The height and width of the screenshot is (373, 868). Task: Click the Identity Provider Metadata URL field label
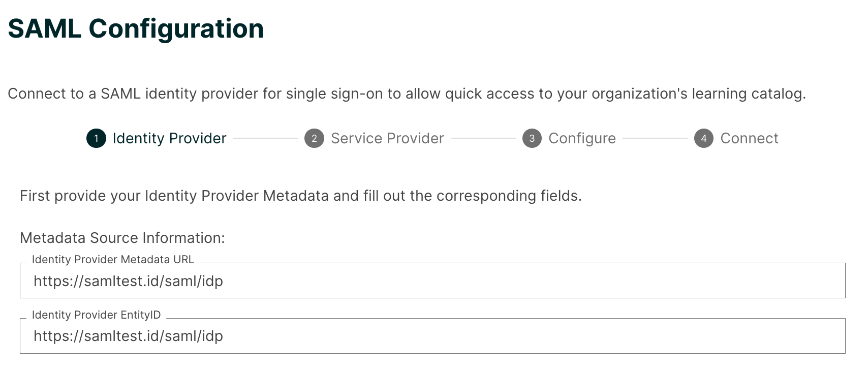pos(113,259)
